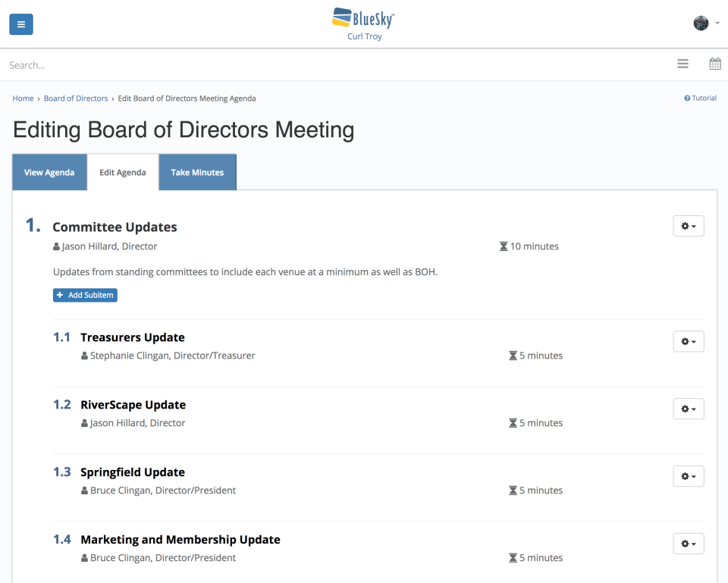The image size is (728, 583).
Task: Click the Add Subitem button
Action: pos(85,295)
